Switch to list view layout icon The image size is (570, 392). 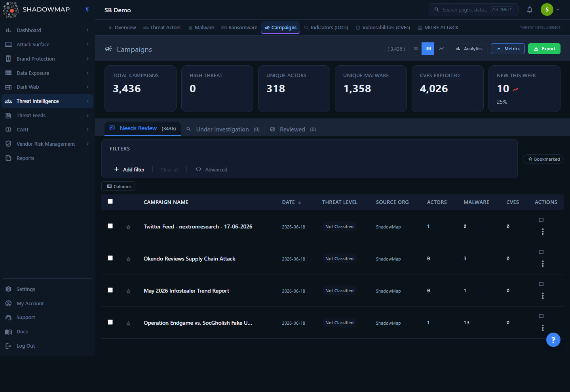click(416, 49)
